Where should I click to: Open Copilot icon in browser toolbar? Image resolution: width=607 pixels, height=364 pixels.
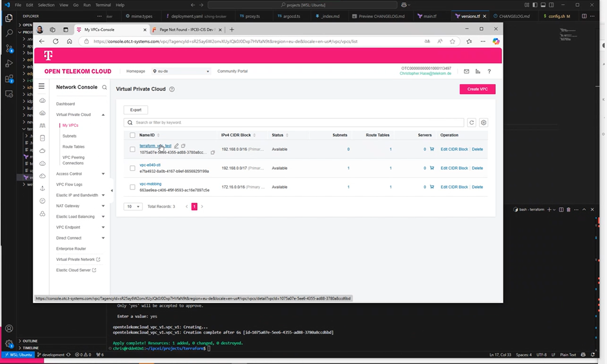point(496,42)
